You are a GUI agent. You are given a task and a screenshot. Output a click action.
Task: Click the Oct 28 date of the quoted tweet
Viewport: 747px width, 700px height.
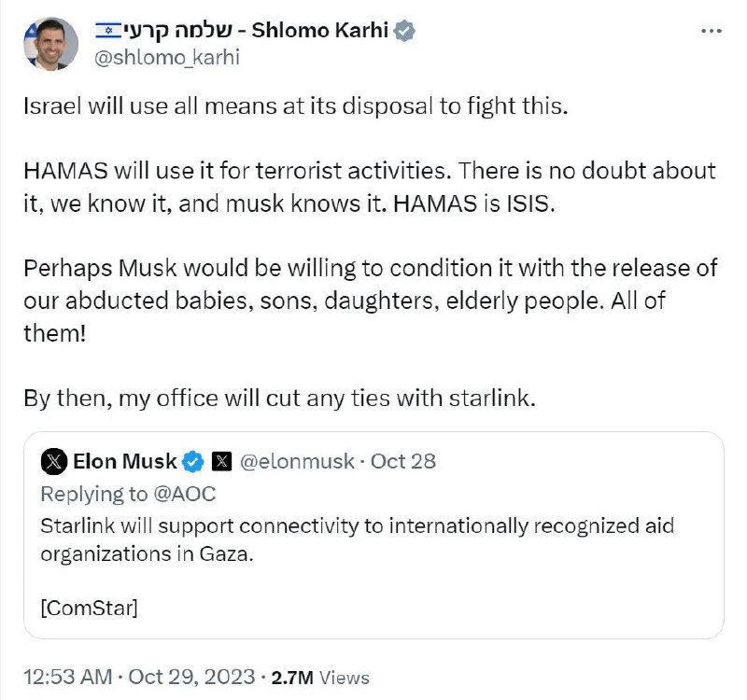click(x=403, y=461)
